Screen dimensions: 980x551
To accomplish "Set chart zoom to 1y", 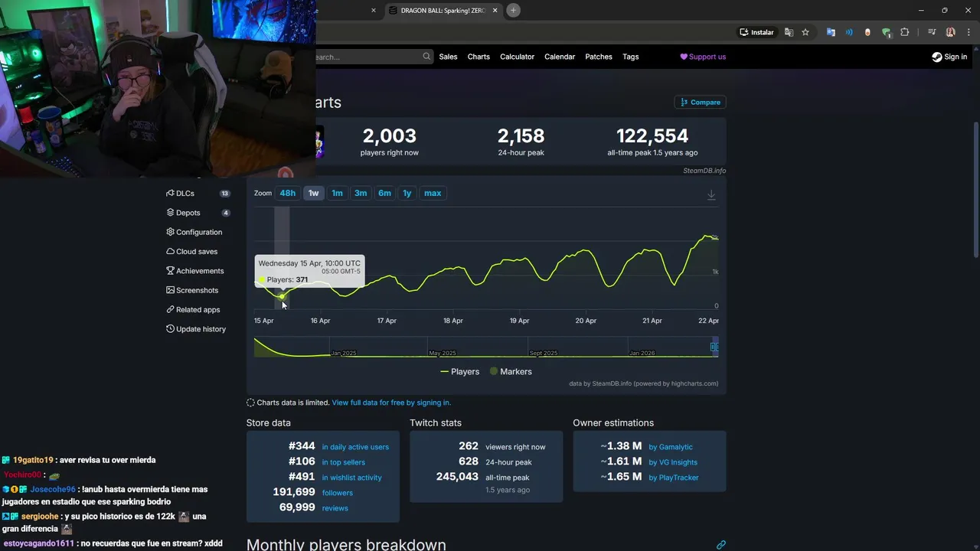I will [x=407, y=193].
